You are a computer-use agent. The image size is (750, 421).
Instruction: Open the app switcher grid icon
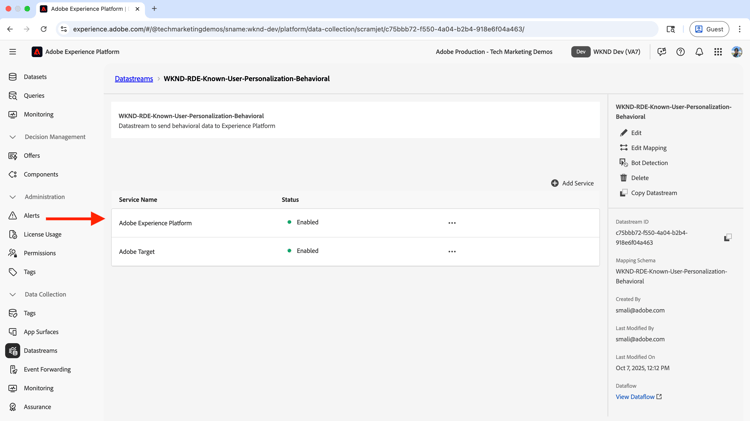(x=718, y=52)
